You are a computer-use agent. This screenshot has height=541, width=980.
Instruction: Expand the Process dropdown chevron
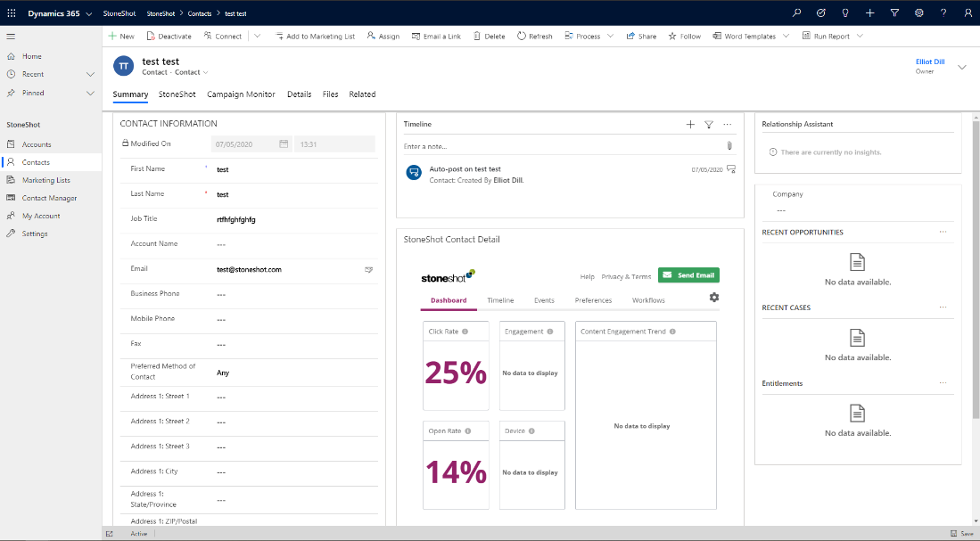611,37
